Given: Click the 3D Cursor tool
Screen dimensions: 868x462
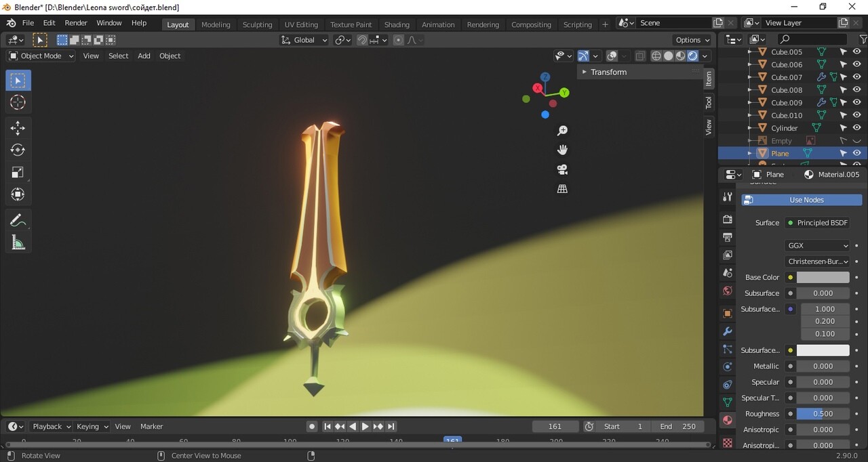Looking at the screenshot, I should (x=18, y=102).
